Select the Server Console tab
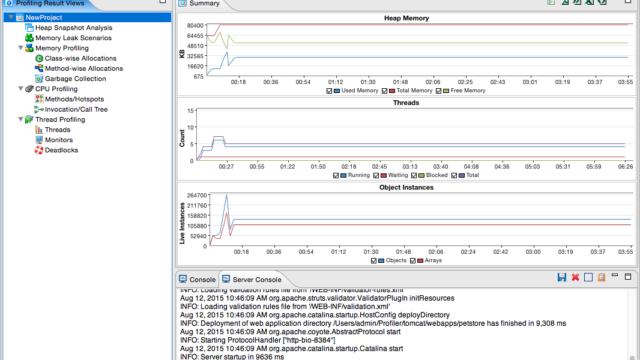Screen dimensions: 640x360 coord(251,280)
